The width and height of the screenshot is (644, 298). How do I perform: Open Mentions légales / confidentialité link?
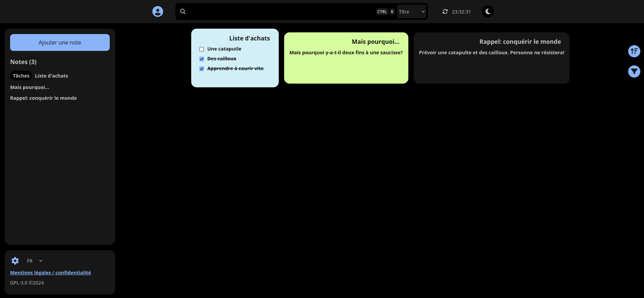pos(50,273)
